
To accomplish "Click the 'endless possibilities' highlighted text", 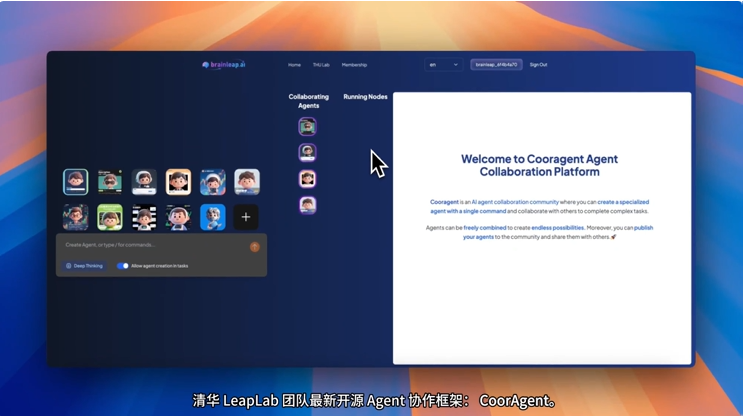I will coord(558,228).
